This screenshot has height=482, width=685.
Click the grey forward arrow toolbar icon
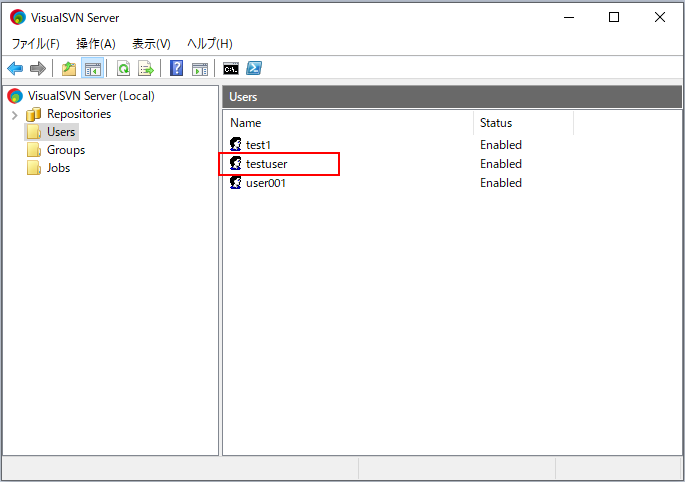(x=38, y=69)
